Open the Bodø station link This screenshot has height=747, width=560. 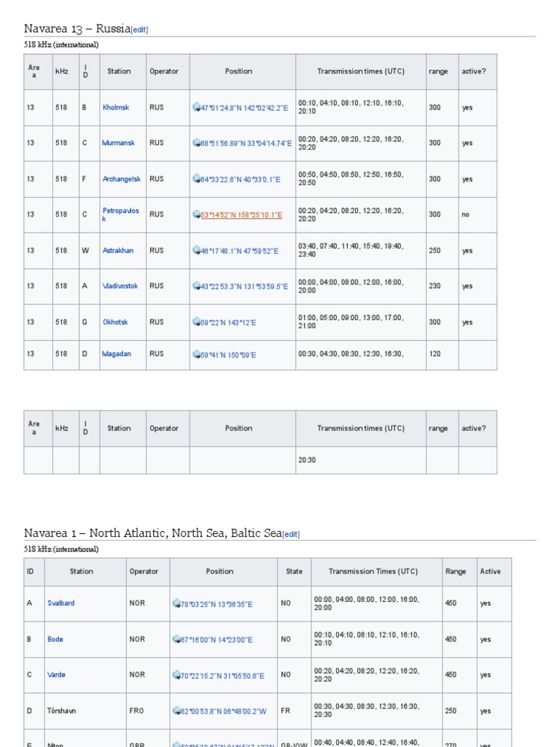(x=55, y=639)
